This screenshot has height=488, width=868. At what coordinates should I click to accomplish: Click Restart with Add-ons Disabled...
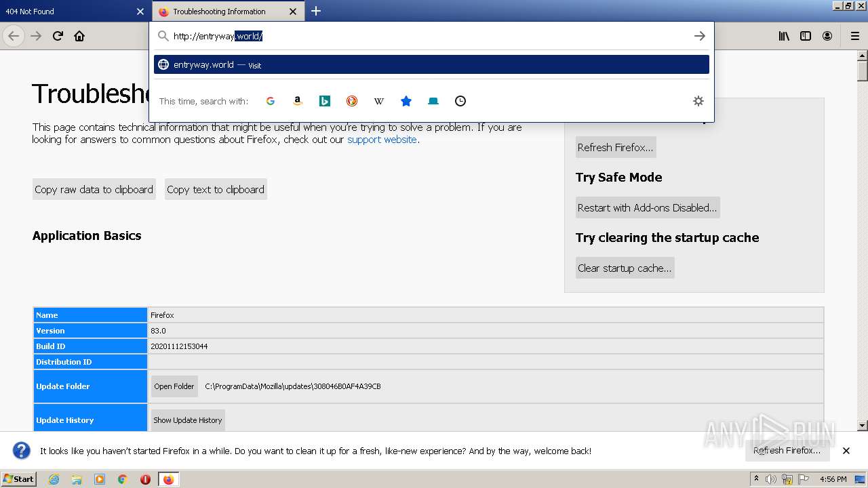[648, 207]
